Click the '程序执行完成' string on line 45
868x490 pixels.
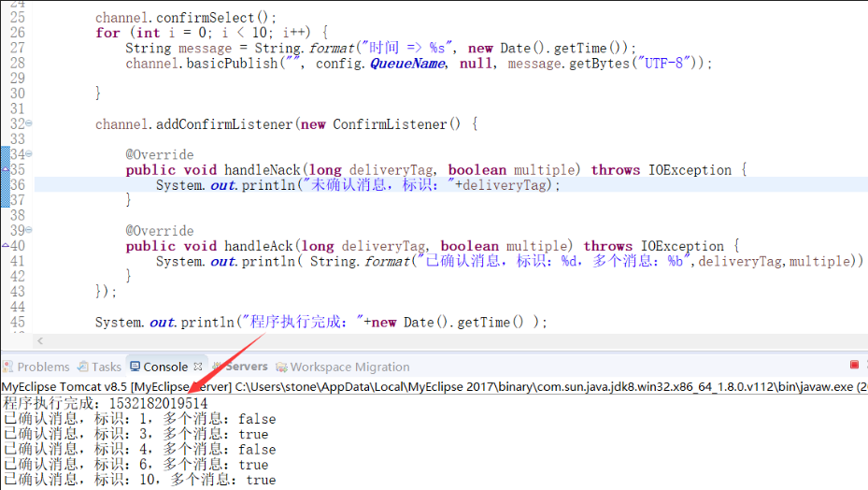click(301, 322)
